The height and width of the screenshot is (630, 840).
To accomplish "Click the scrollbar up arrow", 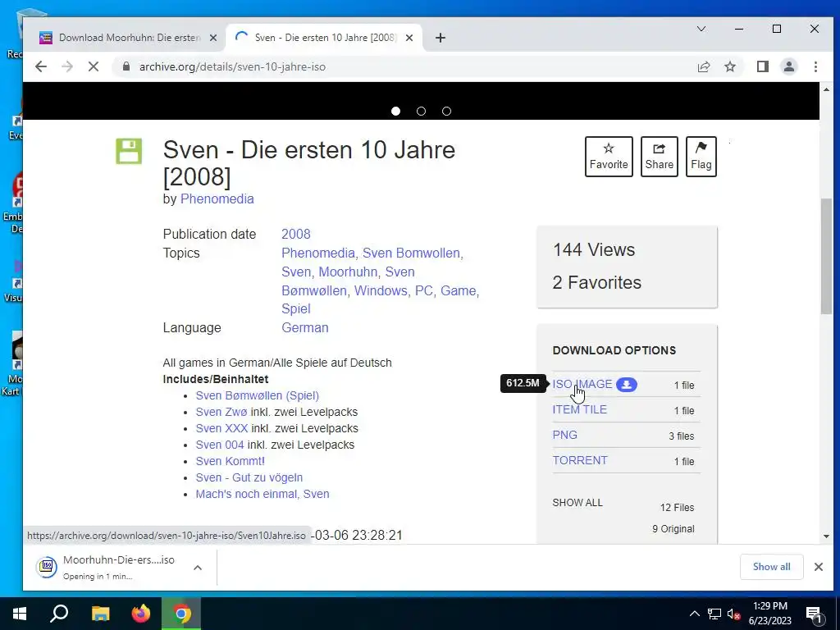I will click(x=825, y=89).
